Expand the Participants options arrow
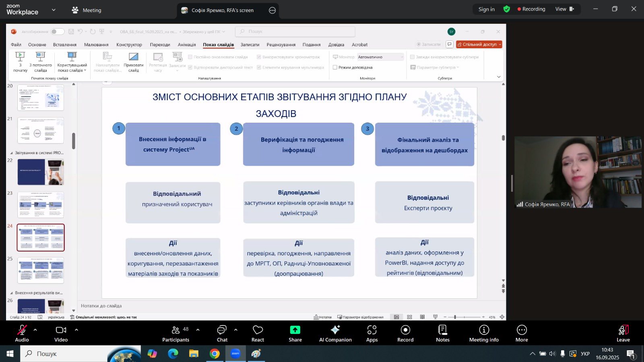The width and height of the screenshot is (644, 362). [x=198, y=330]
